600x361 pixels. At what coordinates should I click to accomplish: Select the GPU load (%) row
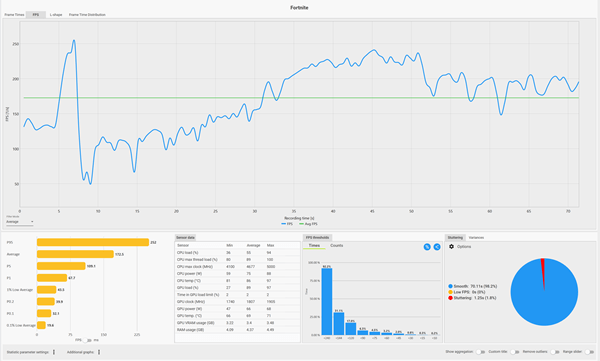click(x=237, y=287)
